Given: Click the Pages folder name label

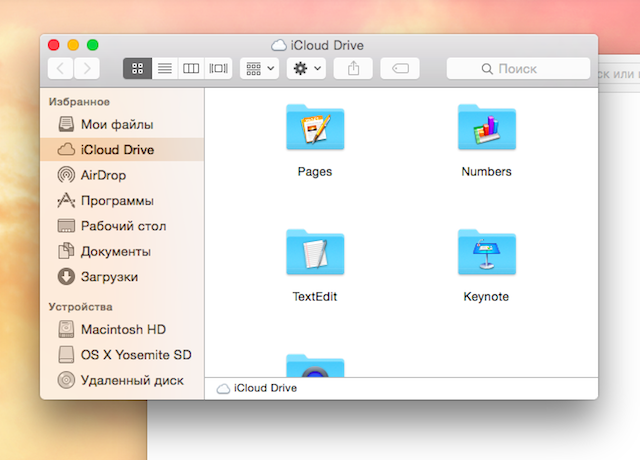Looking at the screenshot, I should (315, 171).
